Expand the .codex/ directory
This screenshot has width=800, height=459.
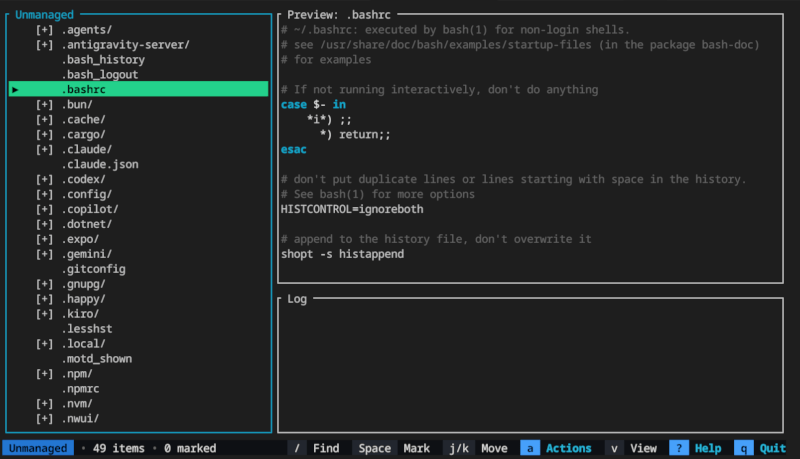44,180
